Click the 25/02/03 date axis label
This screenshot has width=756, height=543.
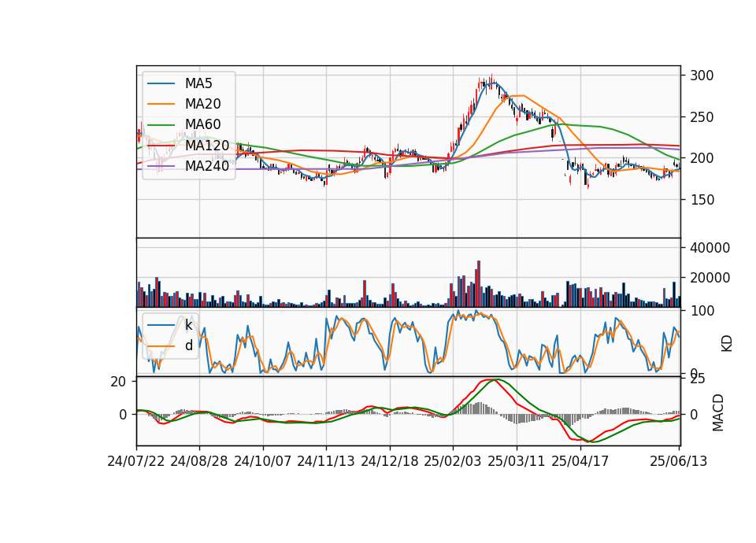click(x=453, y=461)
